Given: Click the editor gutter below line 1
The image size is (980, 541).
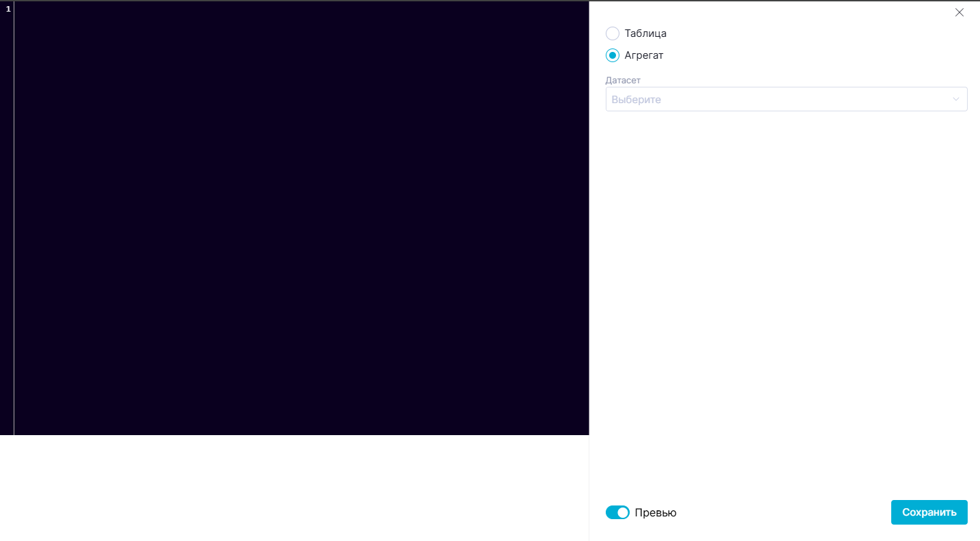Looking at the screenshot, I should (7, 205).
